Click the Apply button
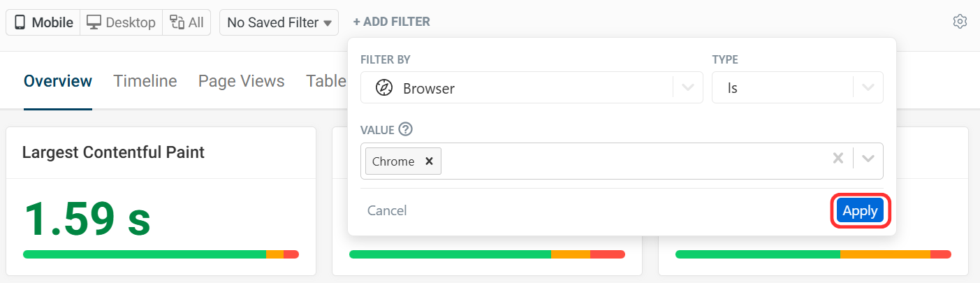Viewport: 980px width, 283px height. pyautogui.click(x=860, y=211)
